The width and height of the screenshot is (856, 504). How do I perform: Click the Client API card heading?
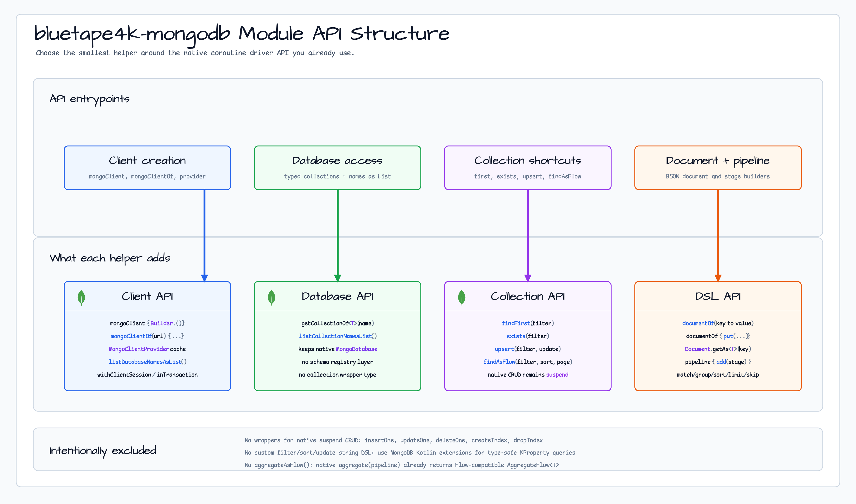pos(147,296)
